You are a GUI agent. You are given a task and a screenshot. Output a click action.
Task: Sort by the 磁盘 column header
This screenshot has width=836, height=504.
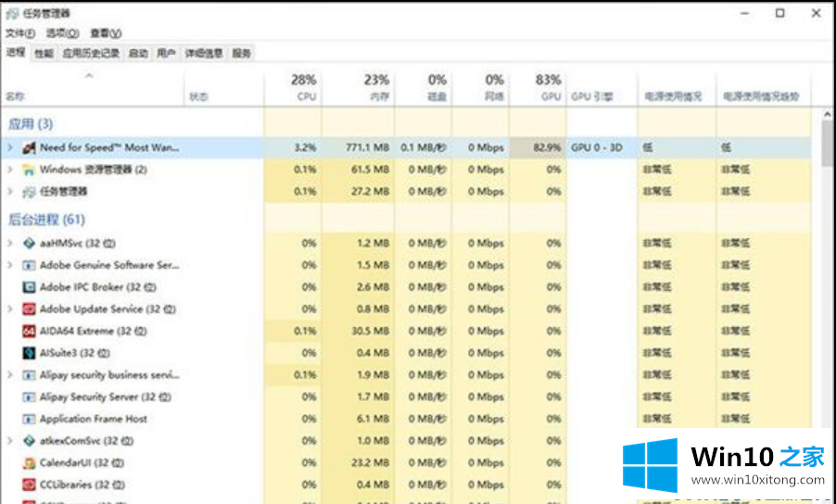(424, 87)
